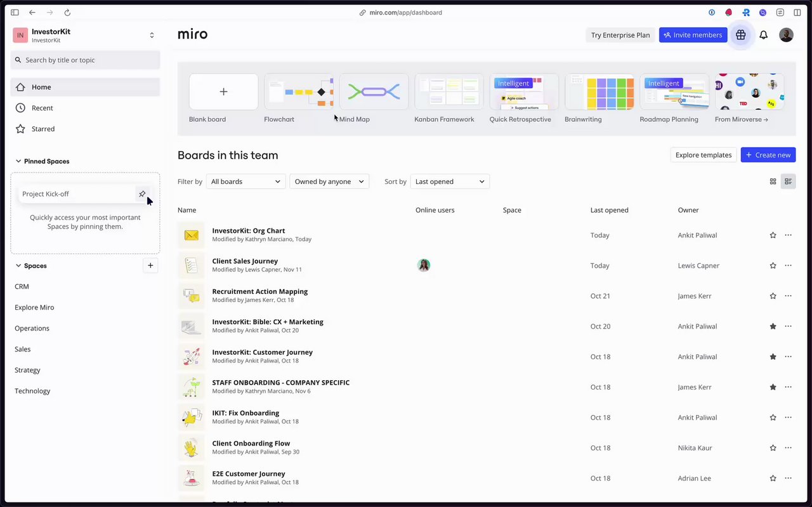Switch to grid view icon
Screen dimensions: 812x507
[773, 181]
